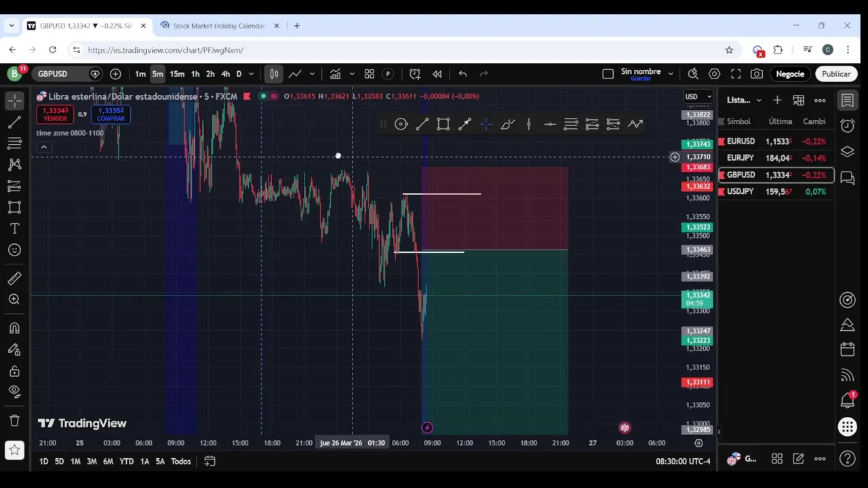Remove drawings with the trash icon
This screenshot has height=488, width=868.
pos(14,420)
